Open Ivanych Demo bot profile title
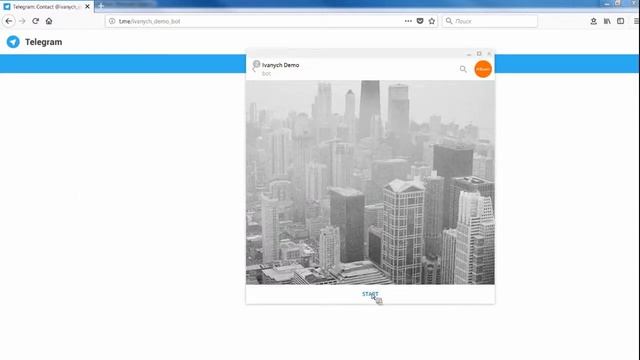 pos(280,65)
